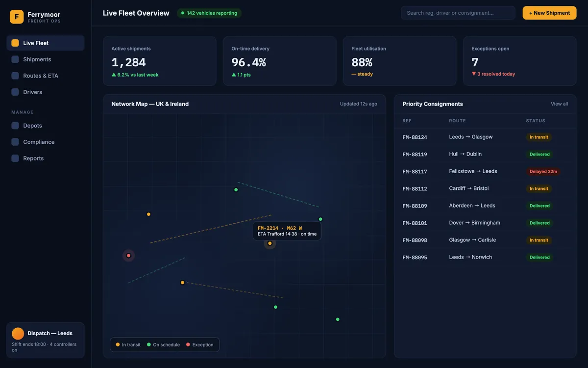Open the Dispatch — Leeds profile card
Image resolution: width=588 pixels, height=368 pixels.
pos(46,340)
